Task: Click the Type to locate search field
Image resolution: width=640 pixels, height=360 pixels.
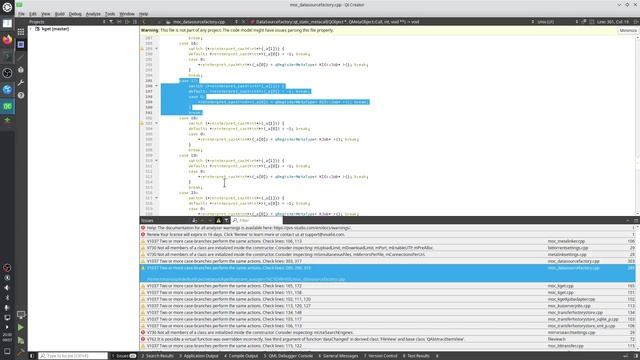Action: click(73, 356)
